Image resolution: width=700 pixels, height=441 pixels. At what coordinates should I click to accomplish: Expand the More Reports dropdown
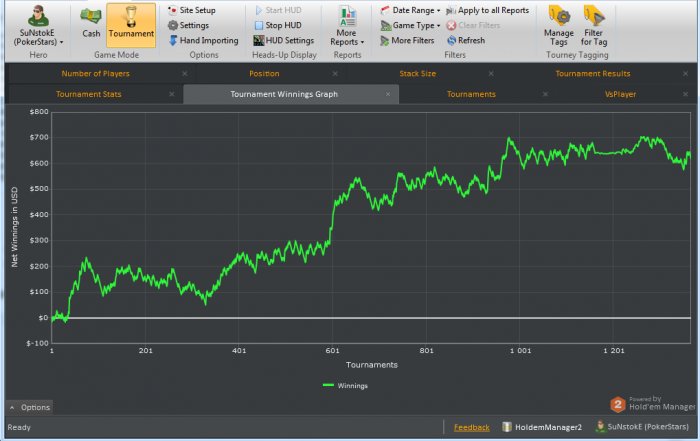coord(347,25)
